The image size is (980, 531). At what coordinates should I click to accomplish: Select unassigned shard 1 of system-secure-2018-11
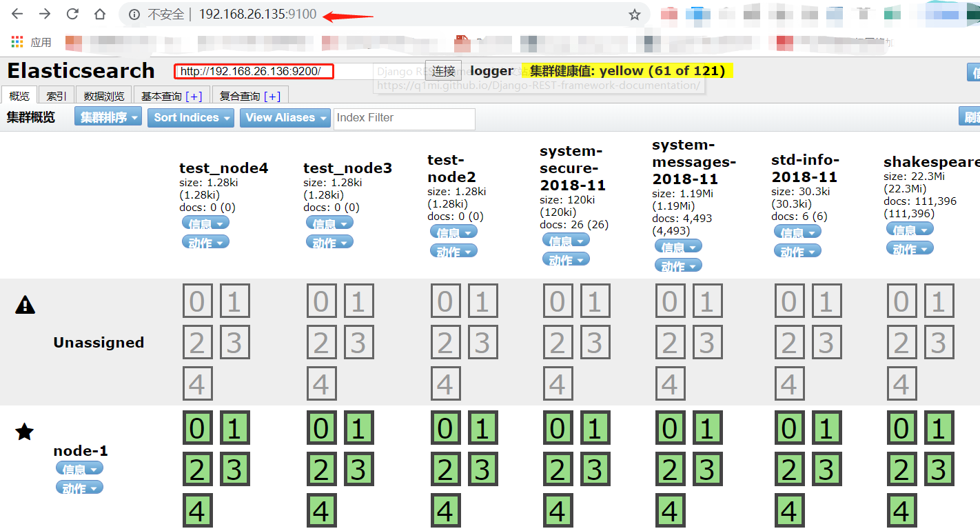tap(595, 301)
